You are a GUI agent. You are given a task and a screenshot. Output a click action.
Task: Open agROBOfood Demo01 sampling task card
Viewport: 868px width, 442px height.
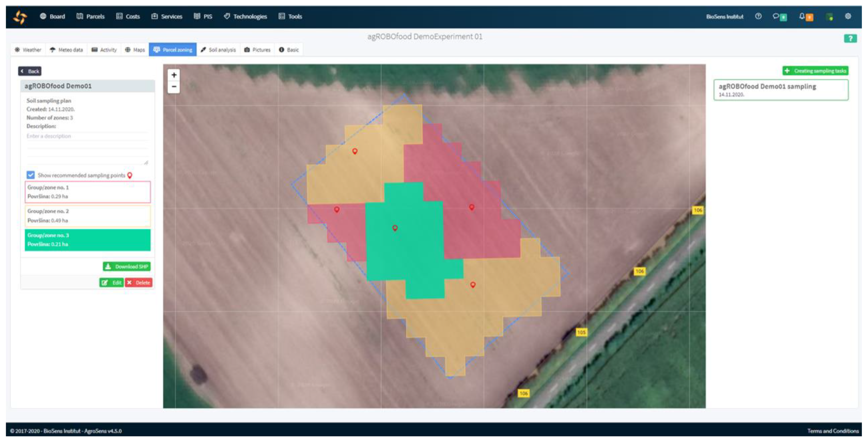coord(781,90)
